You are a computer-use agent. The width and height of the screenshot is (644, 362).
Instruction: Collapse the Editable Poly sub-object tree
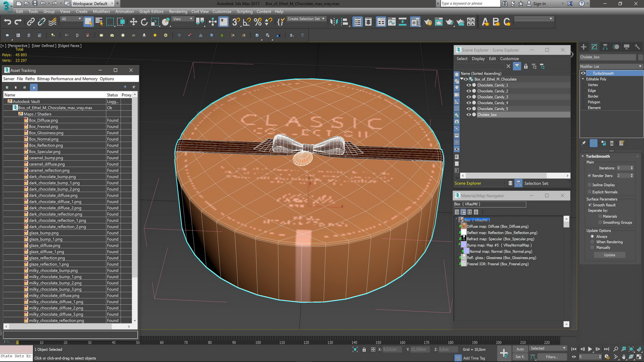(583, 79)
